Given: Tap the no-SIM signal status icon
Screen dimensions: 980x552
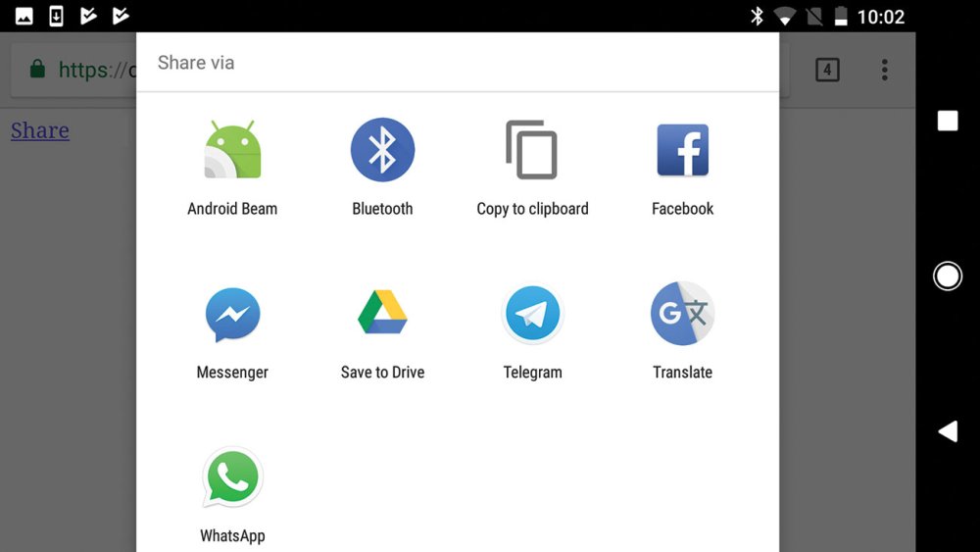Looking at the screenshot, I should (813, 17).
